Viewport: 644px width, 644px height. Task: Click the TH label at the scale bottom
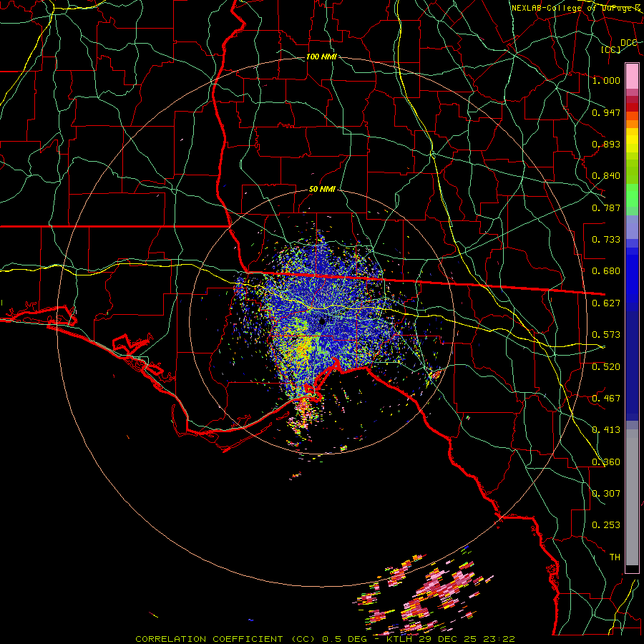coord(615,557)
